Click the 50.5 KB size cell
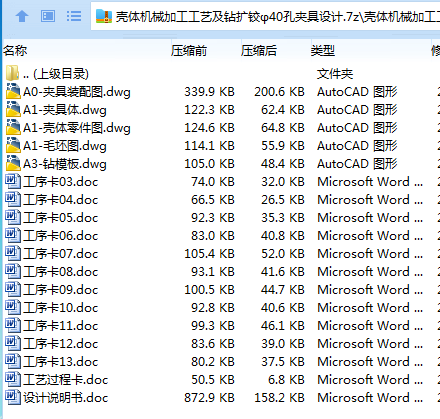This screenshot has width=440, height=419. point(213,380)
